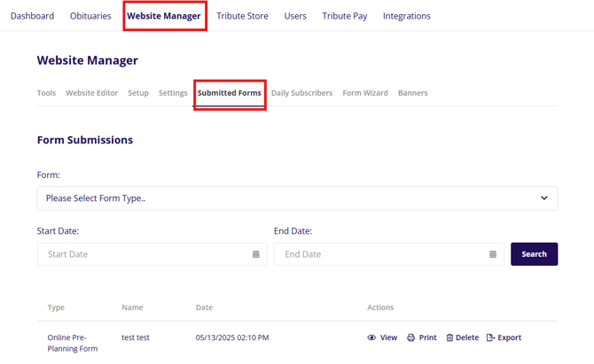Click the dropdown chevron arrow
594x364 pixels.
coord(543,198)
